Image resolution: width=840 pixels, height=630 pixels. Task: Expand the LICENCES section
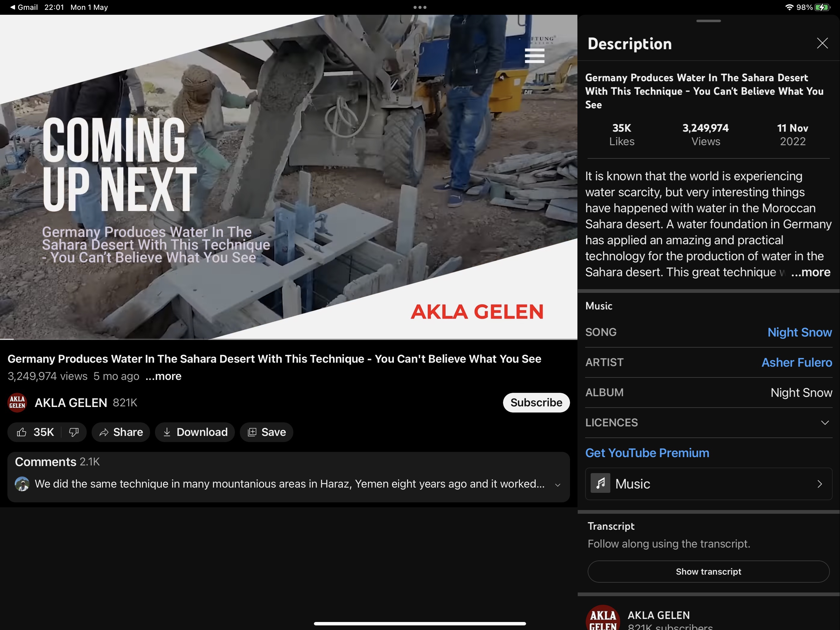[824, 423]
